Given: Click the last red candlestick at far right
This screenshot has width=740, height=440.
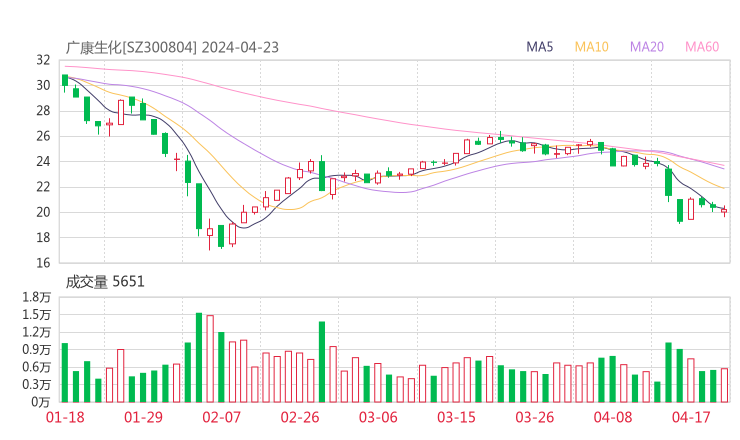Looking at the screenshot, I should pos(724,211).
